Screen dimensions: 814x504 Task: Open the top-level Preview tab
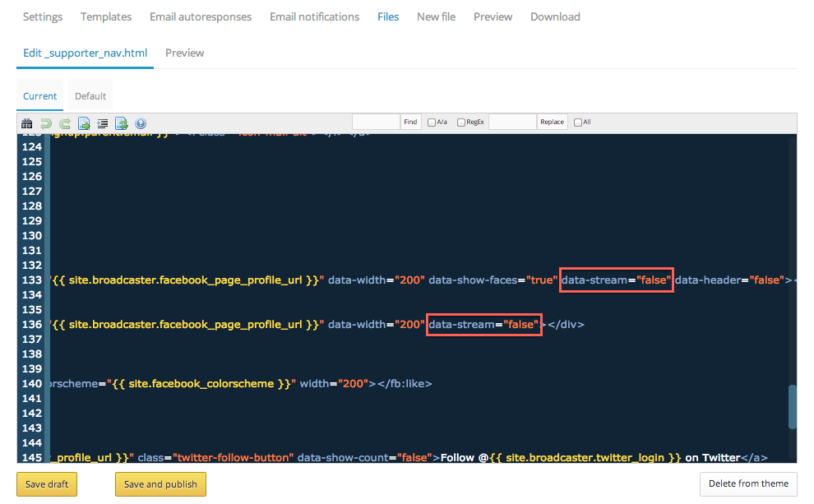pyautogui.click(x=493, y=17)
